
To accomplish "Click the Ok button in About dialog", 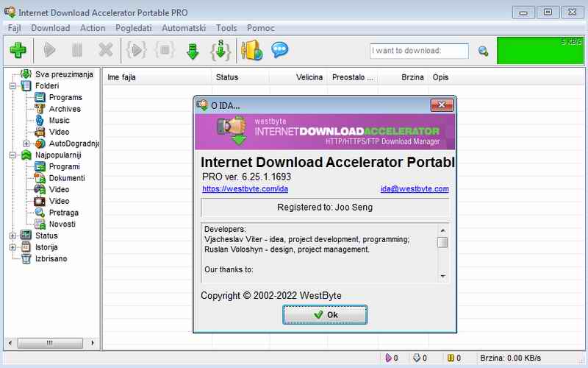I will (x=324, y=314).
